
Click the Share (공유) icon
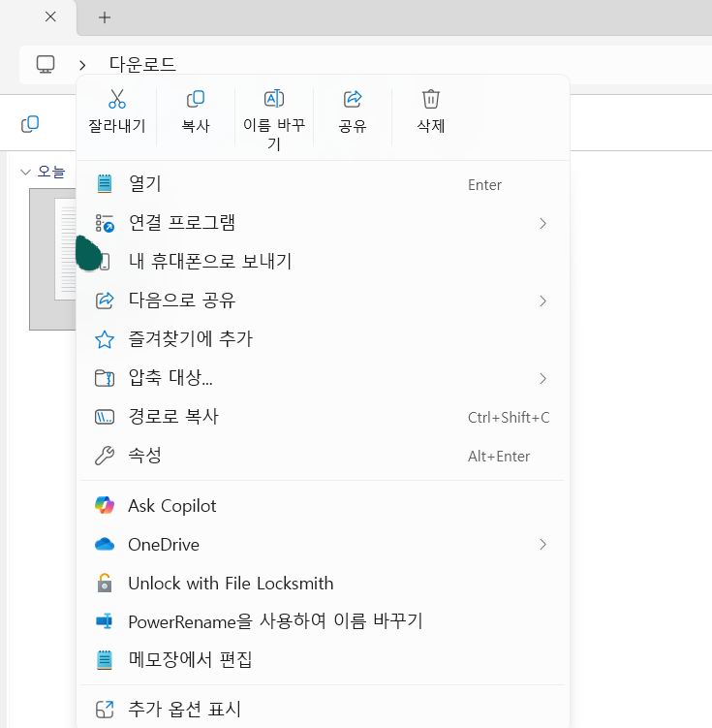[x=353, y=99]
